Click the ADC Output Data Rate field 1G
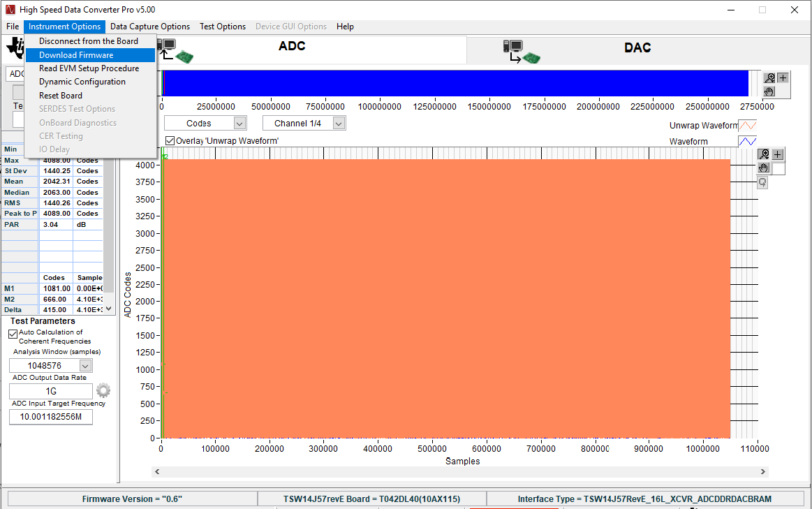The width and height of the screenshot is (812, 509). click(51, 391)
